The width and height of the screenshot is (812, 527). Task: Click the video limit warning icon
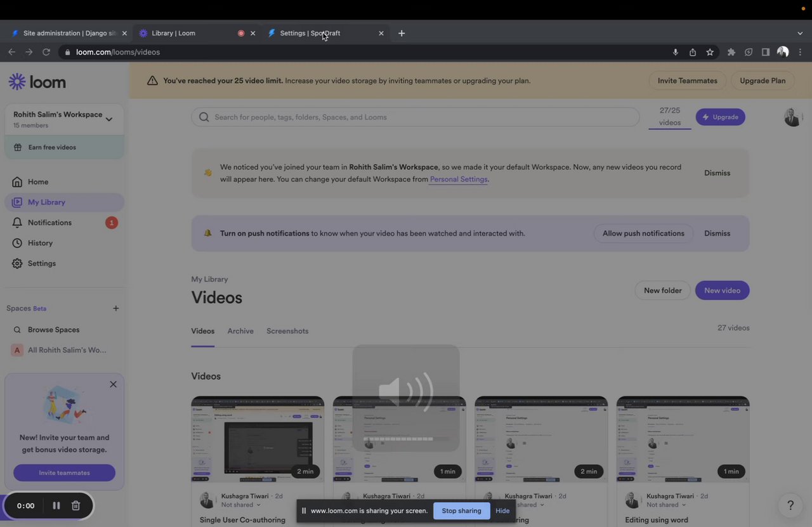(152, 81)
